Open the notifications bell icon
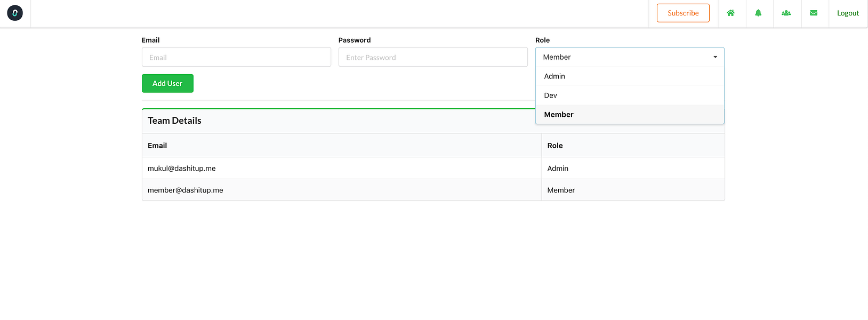868x320 pixels. point(758,13)
